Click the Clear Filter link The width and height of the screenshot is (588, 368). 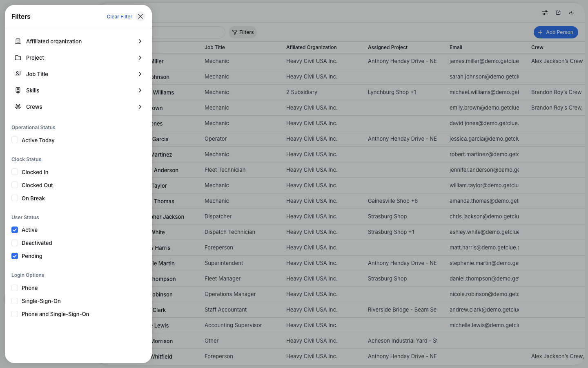point(119,17)
